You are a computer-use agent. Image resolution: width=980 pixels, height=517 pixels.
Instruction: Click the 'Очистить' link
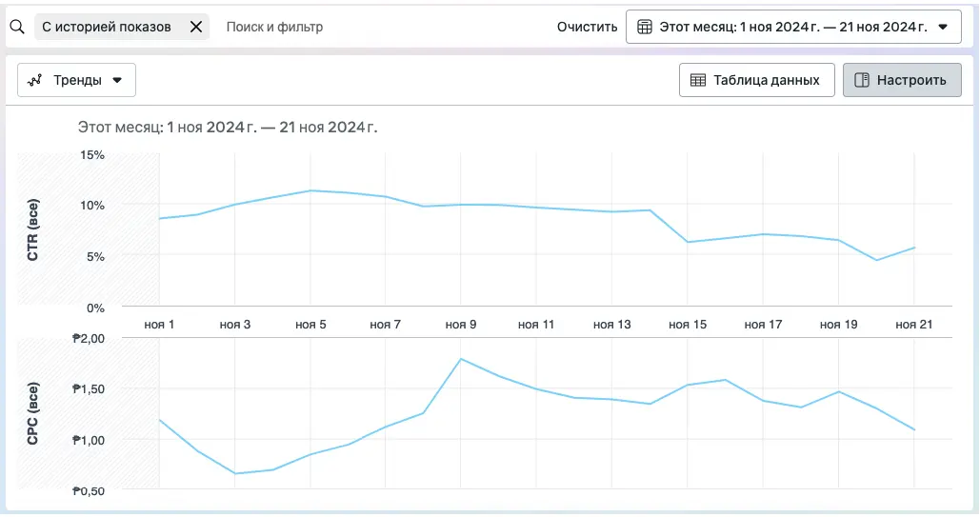[x=587, y=27]
